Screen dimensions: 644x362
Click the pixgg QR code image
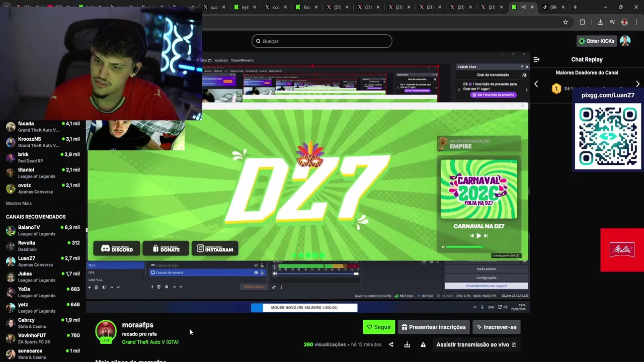point(608,136)
